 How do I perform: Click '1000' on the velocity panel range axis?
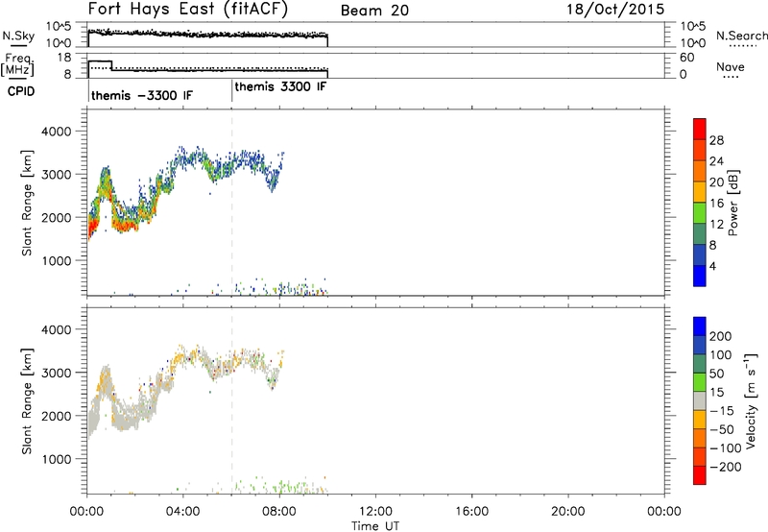pyautogui.click(x=56, y=459)
